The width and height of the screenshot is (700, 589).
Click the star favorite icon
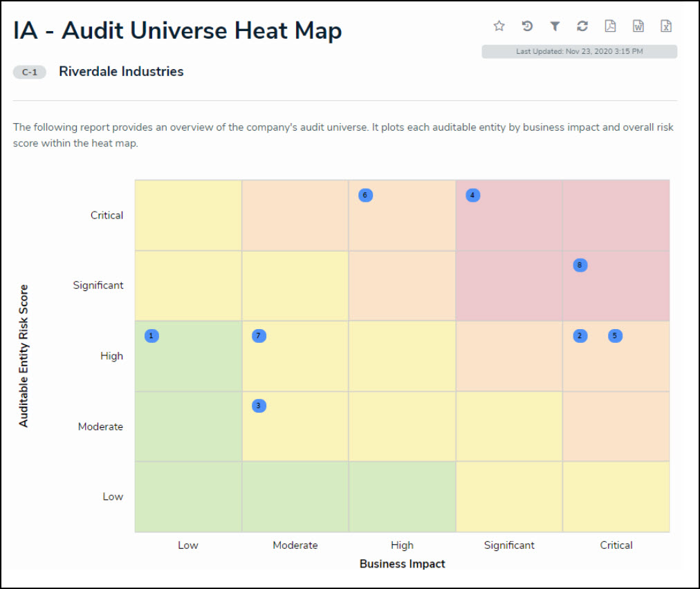pyautogui.click(x=499, y=26)
